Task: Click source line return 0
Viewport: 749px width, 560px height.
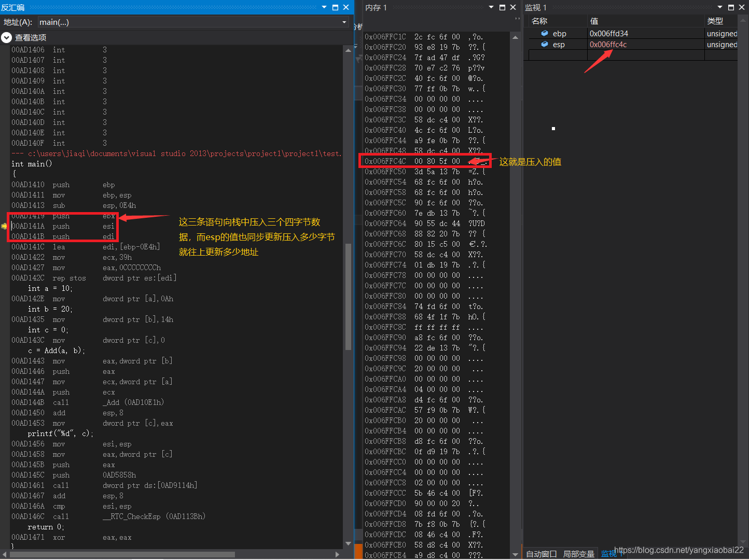Action: (x=46, y=527)
